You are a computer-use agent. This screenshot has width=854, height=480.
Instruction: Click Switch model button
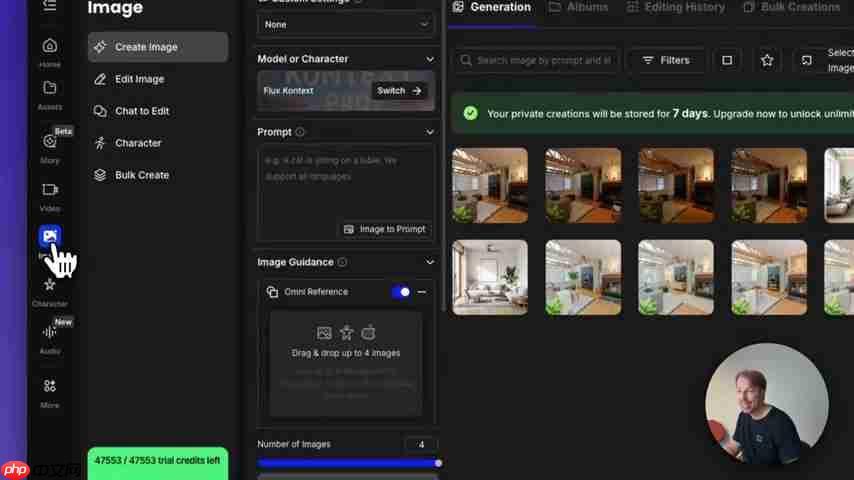(399, 91)
